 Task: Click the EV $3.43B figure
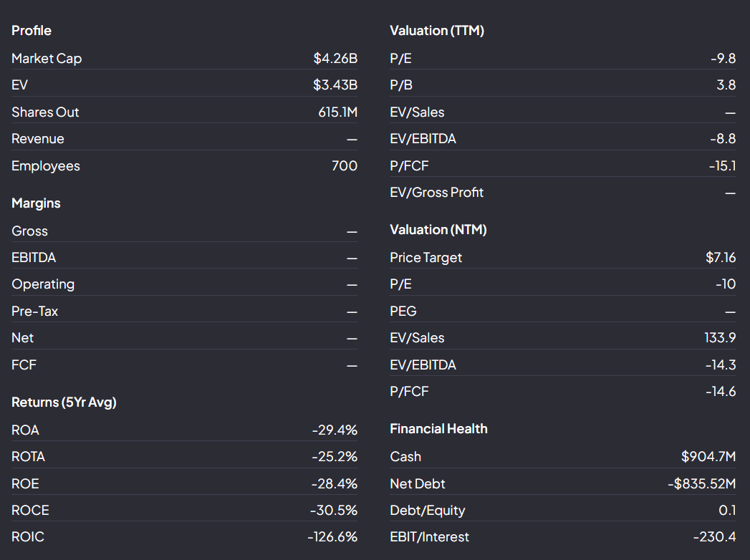pyautogui.click(x=335, y=85)
